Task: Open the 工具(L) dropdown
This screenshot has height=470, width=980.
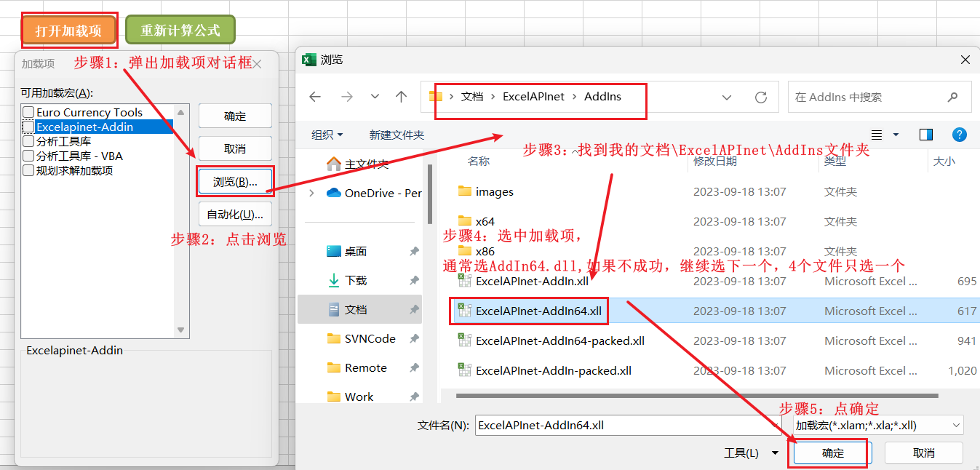Action: click(752, 453)
